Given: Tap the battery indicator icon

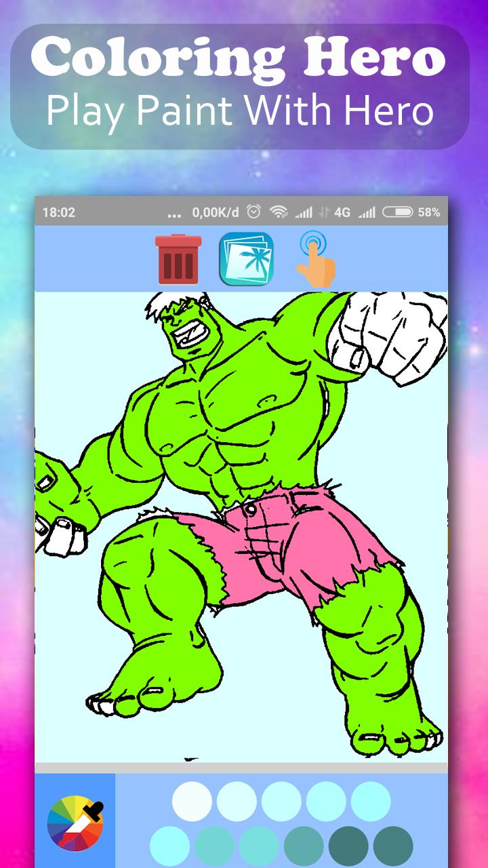Looking at the screenshot, I should pyautogui.click(x=398, y=212).
